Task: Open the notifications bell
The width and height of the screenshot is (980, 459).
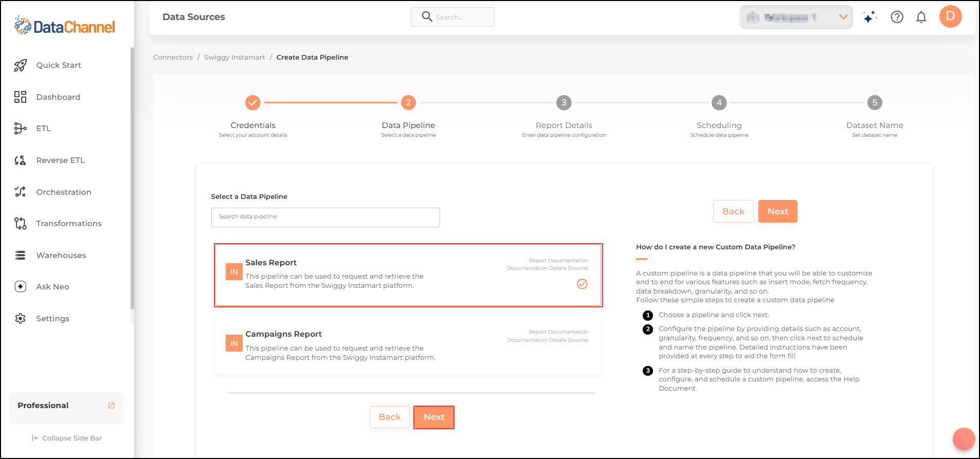Action: coord(921,17)
